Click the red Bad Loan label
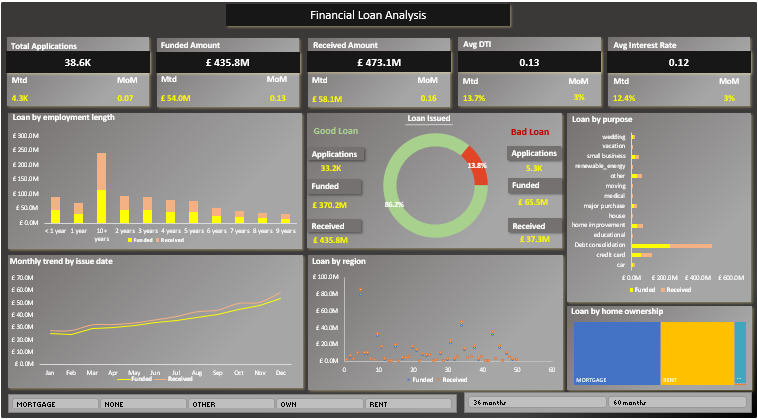The image size is (758, 419). coord(530,132)
